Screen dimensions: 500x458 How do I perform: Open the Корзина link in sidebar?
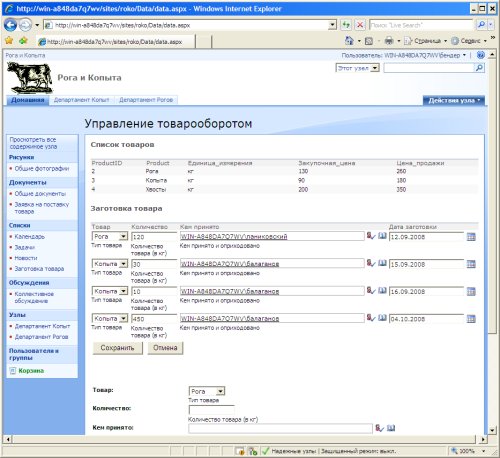point(31,371)
